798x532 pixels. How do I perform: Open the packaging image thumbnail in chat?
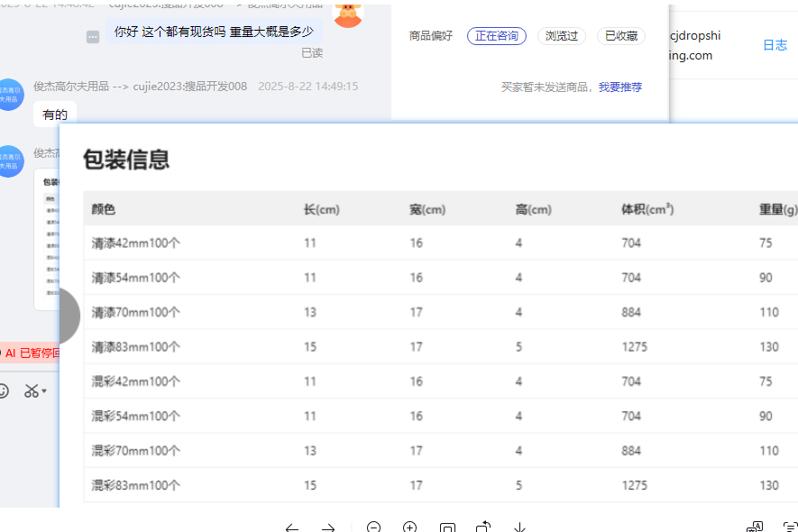pos(47,239)
